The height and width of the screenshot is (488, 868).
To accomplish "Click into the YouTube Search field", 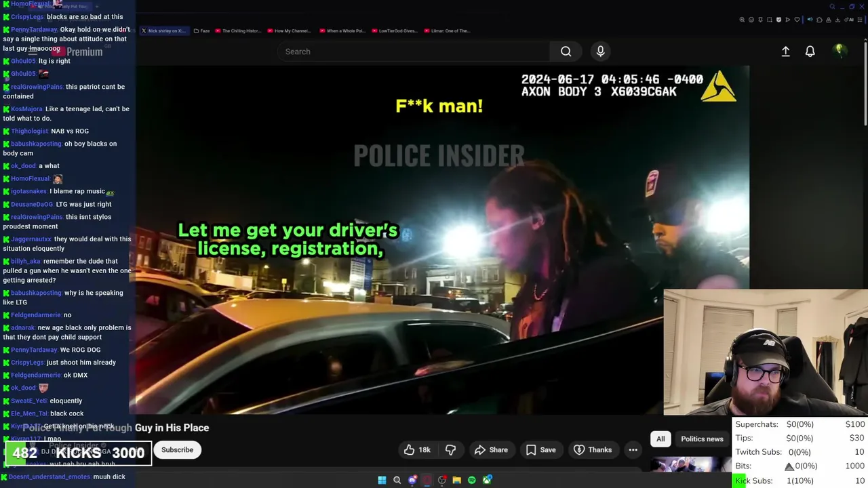I will pyautogui.click(x=414, y=52).
